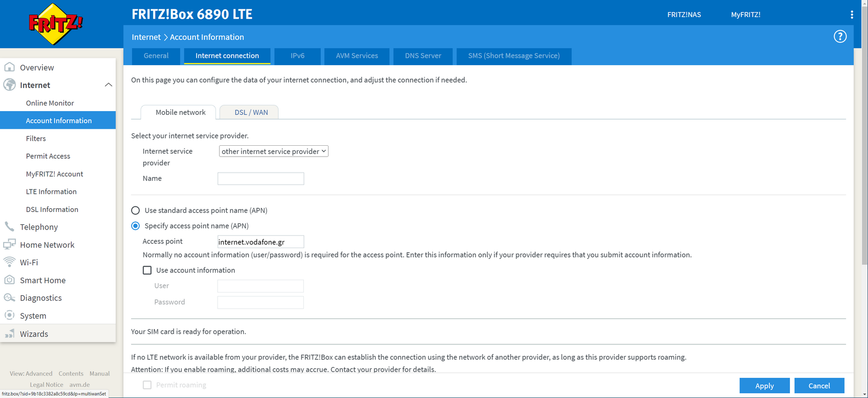Image resolution: width=868 pixels, height=398 pixels.
Task: Select the Internet connection tab
Action: click(x=227, y=56)
